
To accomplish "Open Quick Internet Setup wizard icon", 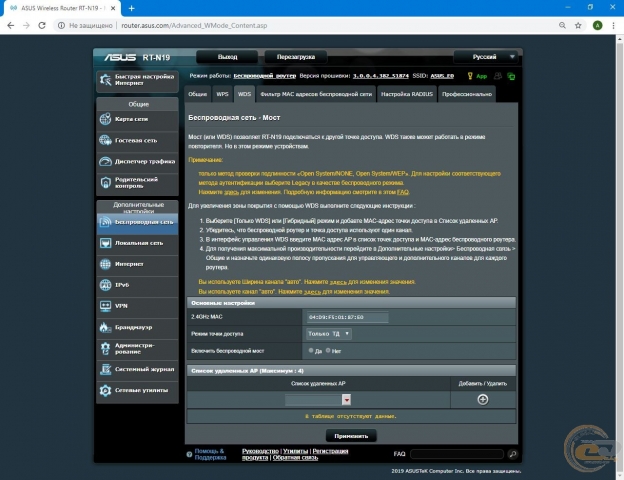I will pos(105,80).
